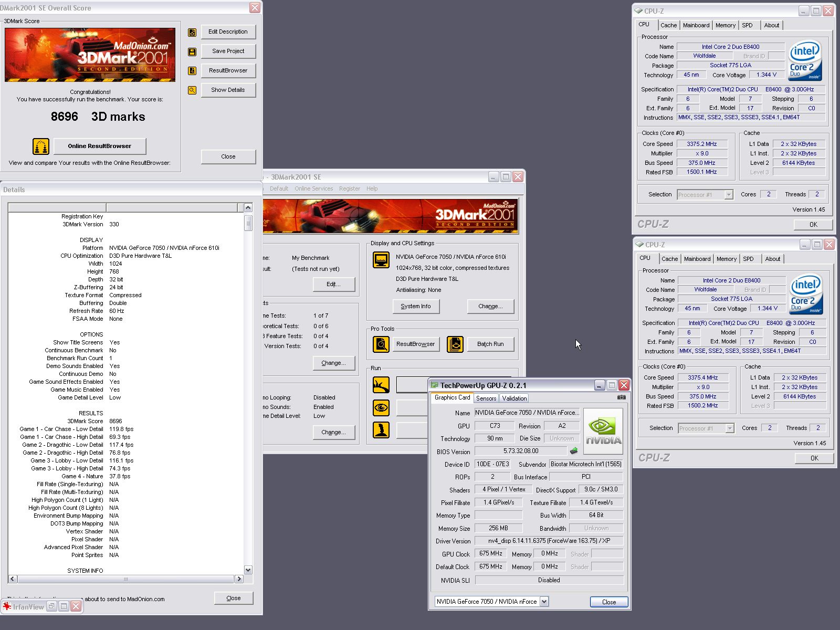Click the monitor icon in Display and CPU Settings
The width and height of the screenshot is (840, 630).
point(381,260)
